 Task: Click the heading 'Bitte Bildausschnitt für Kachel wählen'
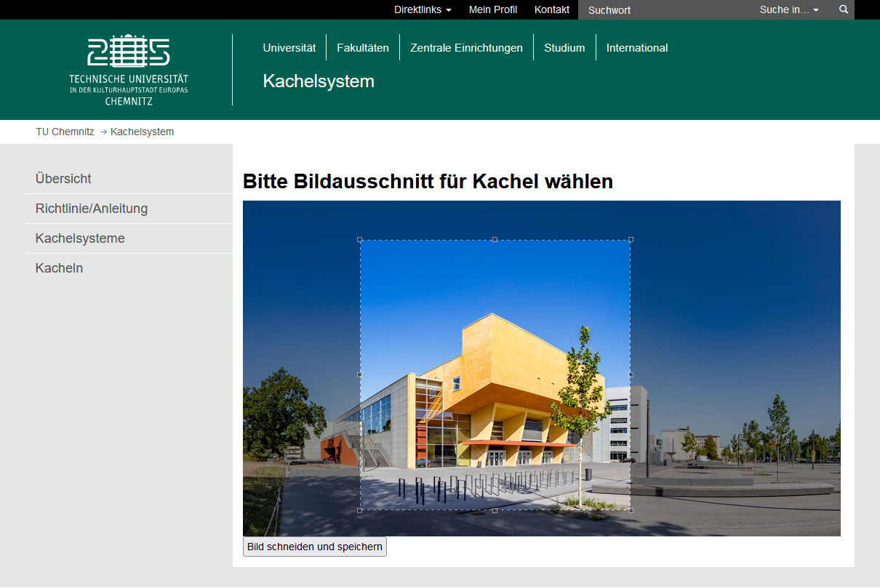coord(428,181)
